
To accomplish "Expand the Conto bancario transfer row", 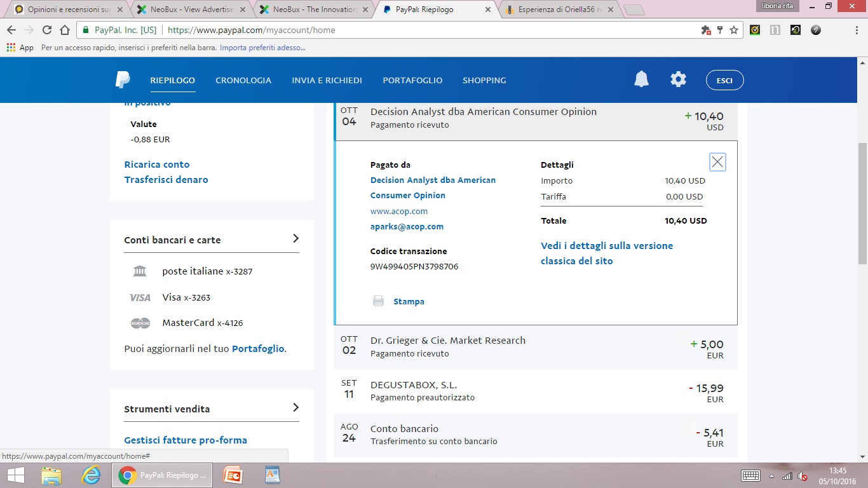I will [x=536, y=435].
